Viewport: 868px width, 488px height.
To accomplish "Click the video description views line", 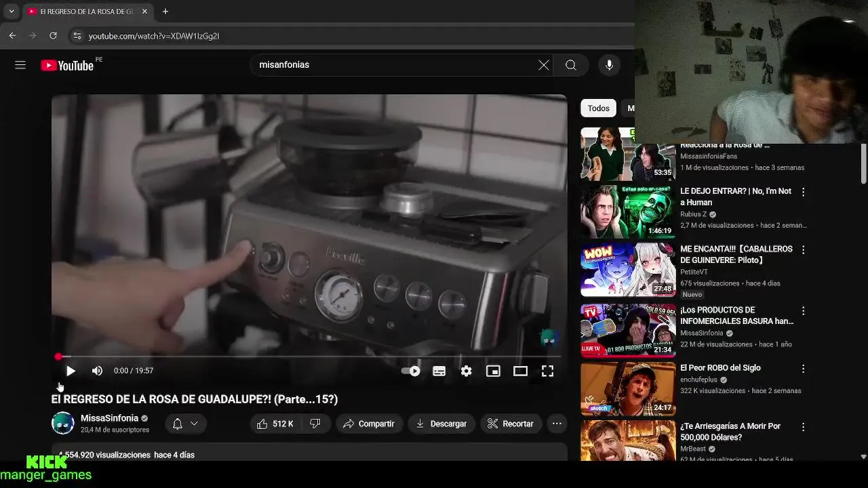I will tap(126, 455).
